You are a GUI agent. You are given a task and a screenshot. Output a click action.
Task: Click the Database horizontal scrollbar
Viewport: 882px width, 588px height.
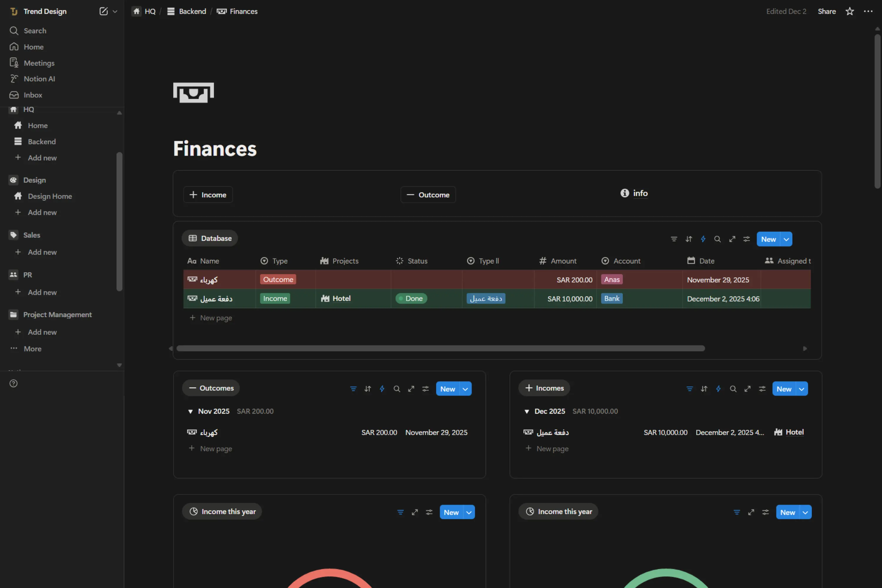(x=440, y=348)
